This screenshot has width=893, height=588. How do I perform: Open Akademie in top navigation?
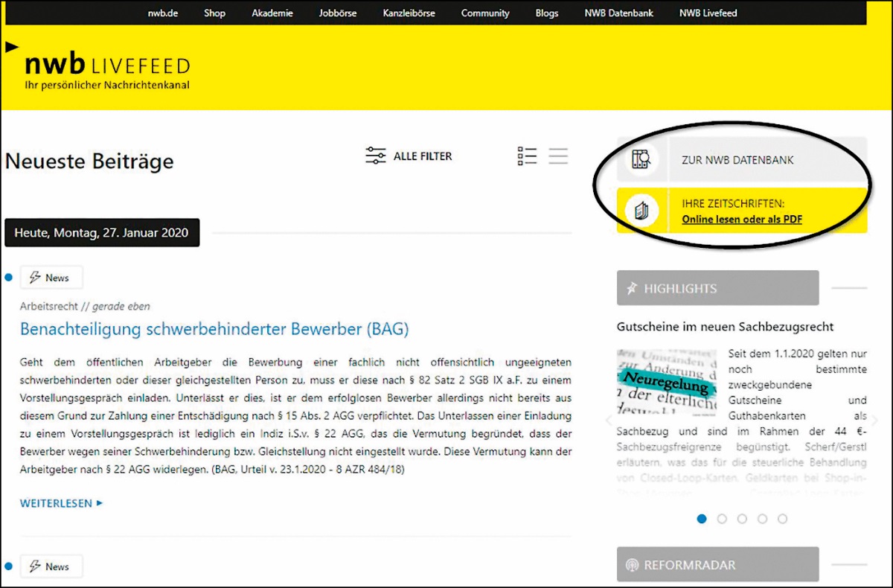[272, 13]
